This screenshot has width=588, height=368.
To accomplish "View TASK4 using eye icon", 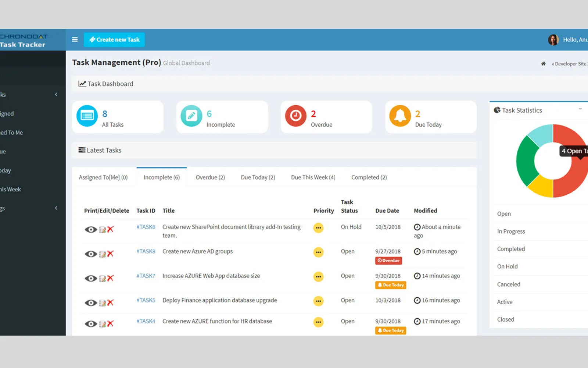I will tap(91, 324).
